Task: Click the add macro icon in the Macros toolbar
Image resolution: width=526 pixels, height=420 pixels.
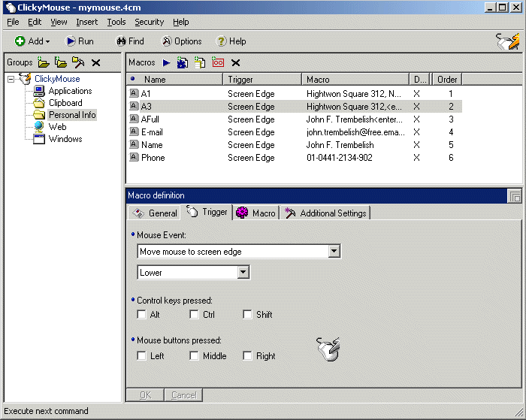Action: 183,62
